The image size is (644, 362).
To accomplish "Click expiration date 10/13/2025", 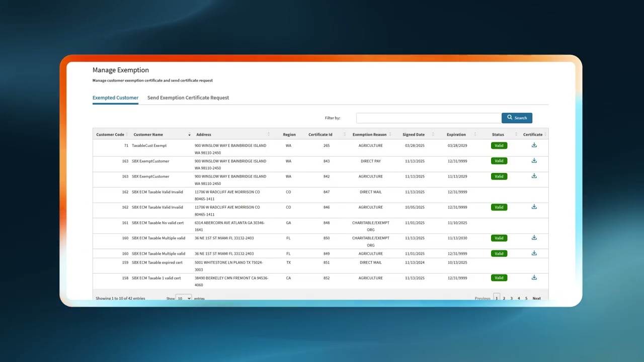I will click(457, 262).
